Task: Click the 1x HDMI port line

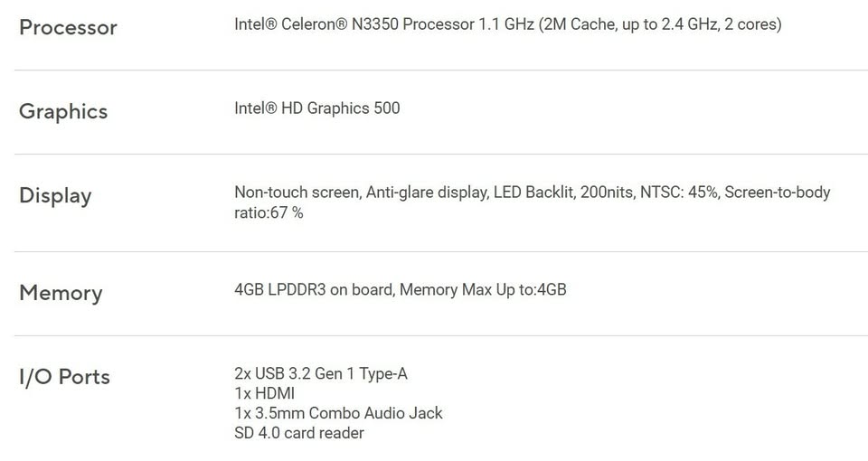Action: [x=264, y=394]
